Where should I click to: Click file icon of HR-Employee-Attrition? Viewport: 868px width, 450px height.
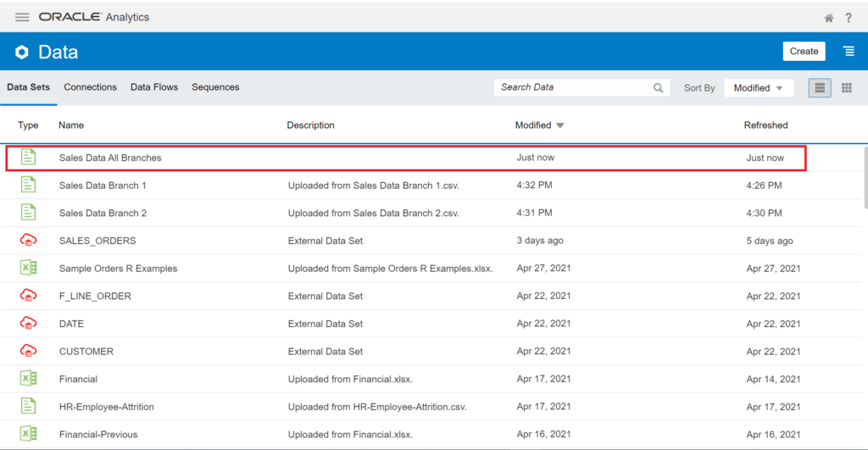(28, 406)
